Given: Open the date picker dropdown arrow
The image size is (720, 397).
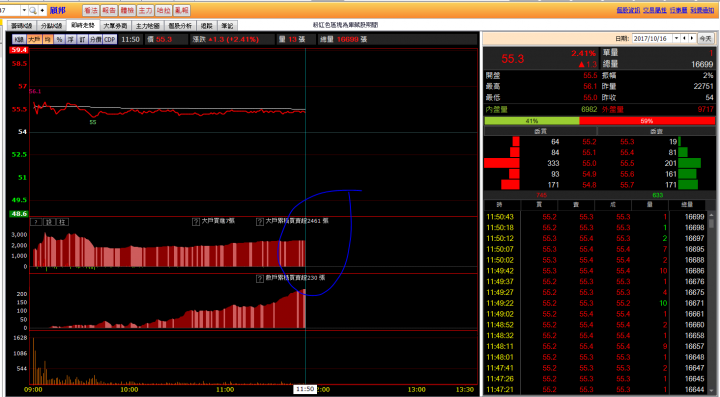Looking at the screenshot, I should tap(676, 39).
